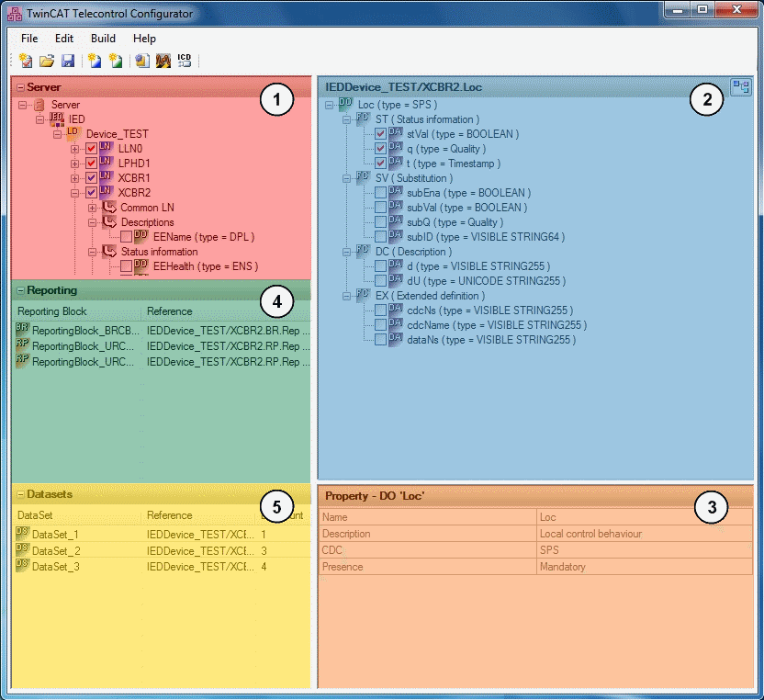Collapse the ST Status information branch
This screenshot has height=700, width=764.
[x=346, y=119]
